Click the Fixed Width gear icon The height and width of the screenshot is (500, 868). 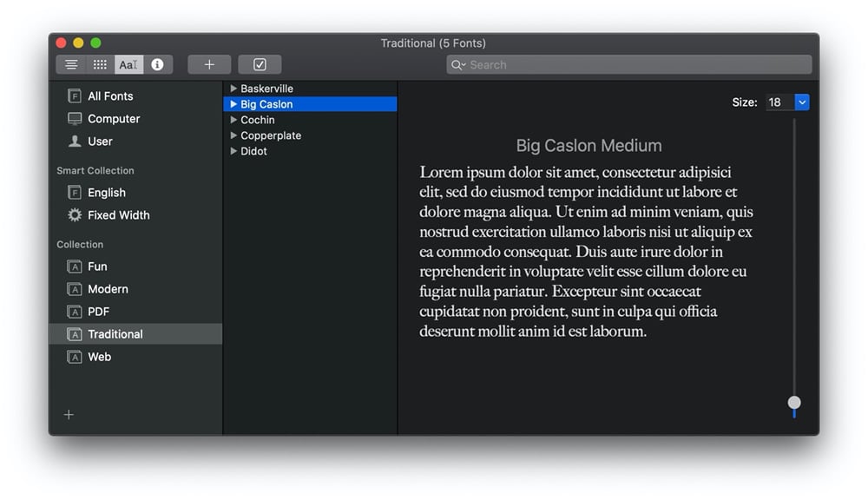(x=75, y=215)
